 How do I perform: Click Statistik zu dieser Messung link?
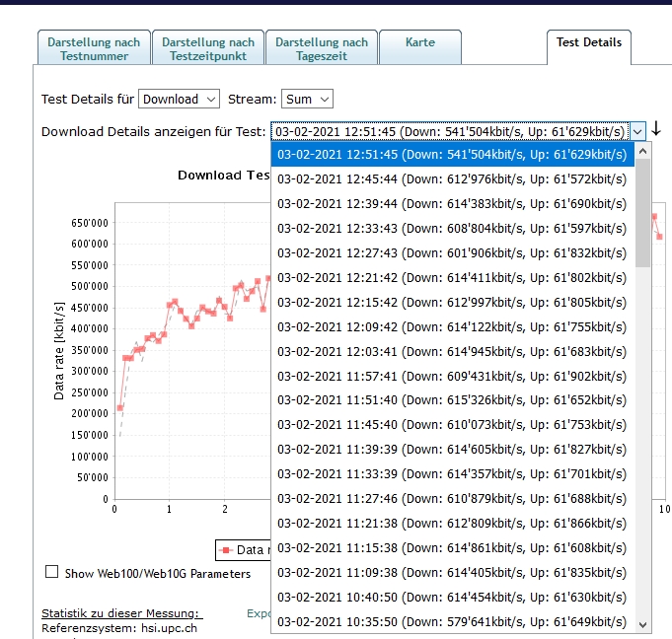tap(120, 613)
